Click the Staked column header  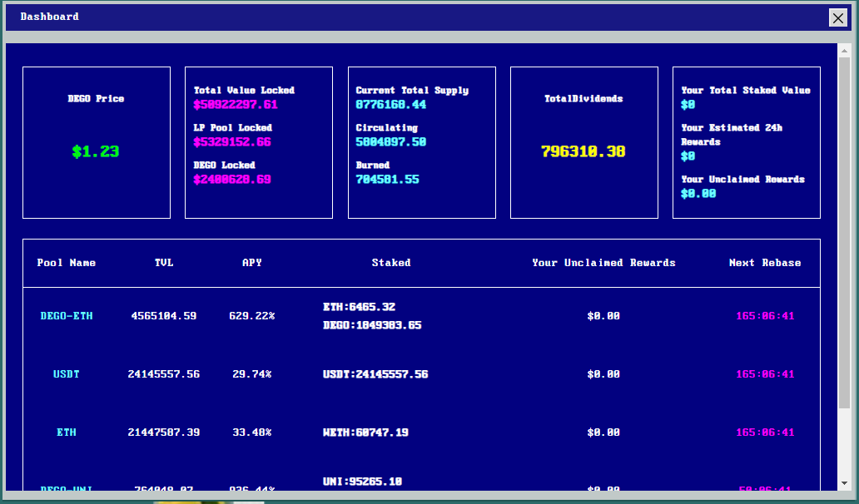pyautogui.click(x=391, y=263)
